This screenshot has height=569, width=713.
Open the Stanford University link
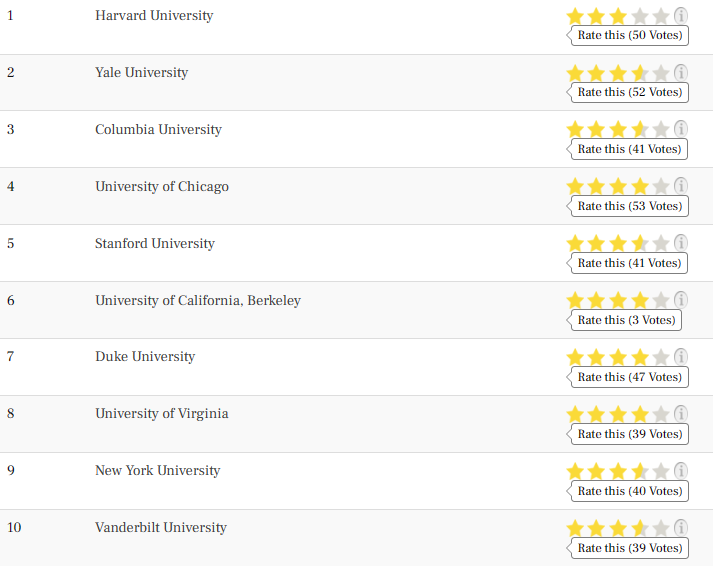(x=155, y=243)
